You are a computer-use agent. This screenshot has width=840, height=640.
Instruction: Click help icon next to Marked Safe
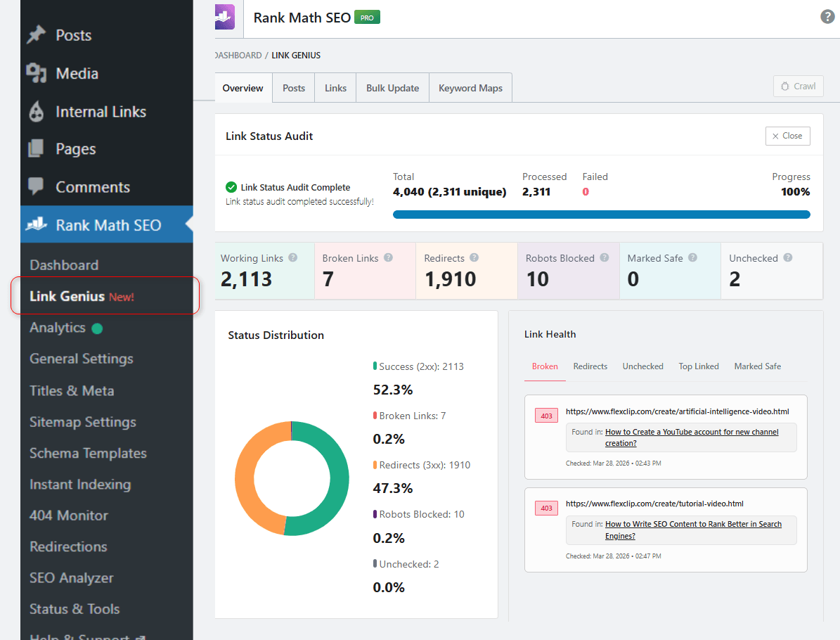click(x=692, y=257)
